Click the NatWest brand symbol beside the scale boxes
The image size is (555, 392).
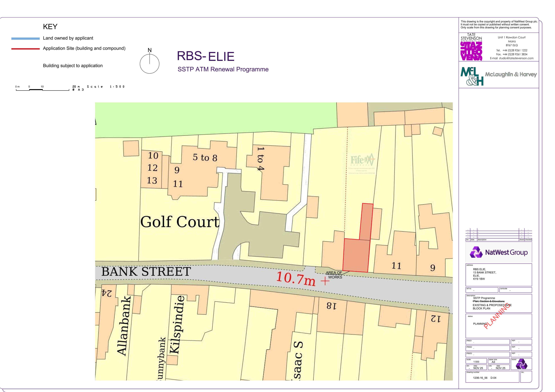522,364
